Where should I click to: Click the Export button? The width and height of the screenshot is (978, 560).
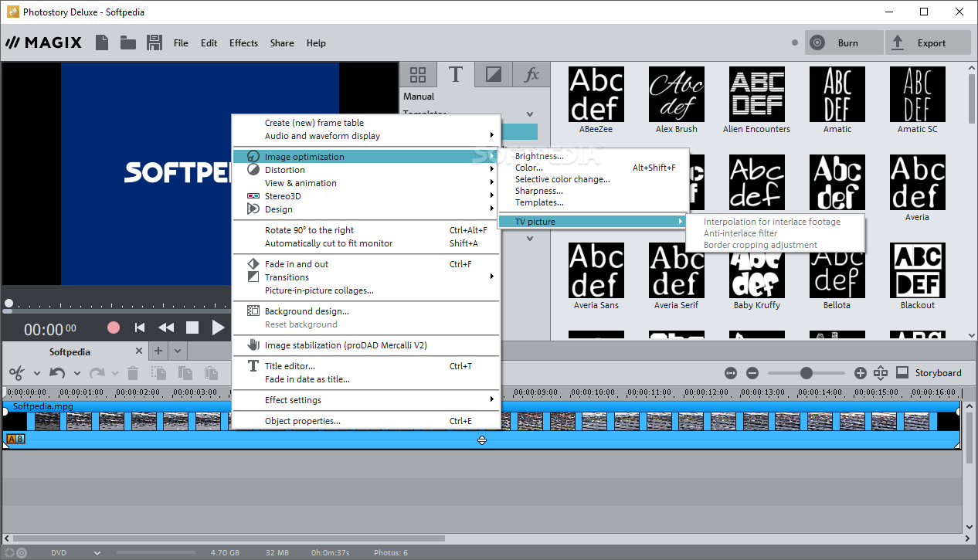928,43
